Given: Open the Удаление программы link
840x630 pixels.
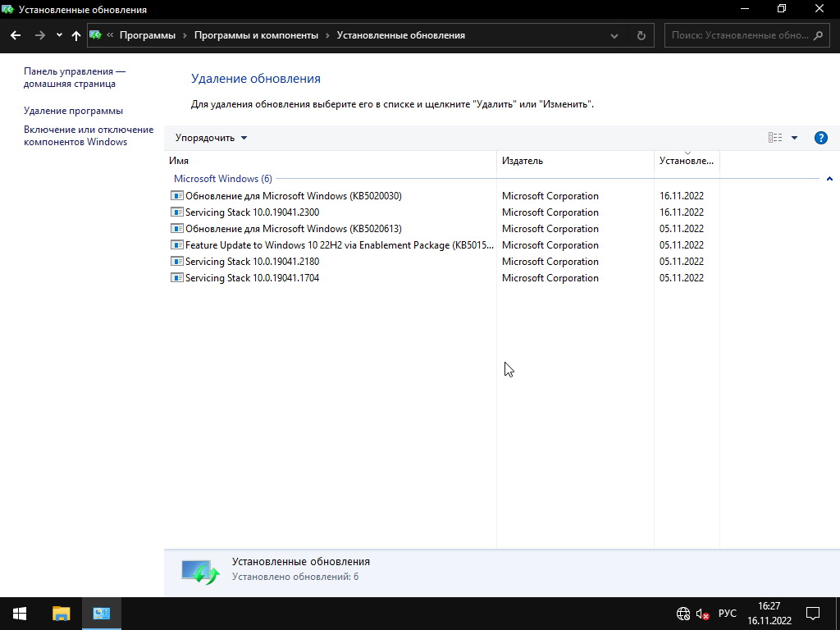Looking at the screenshot, I should coord(73,111).
